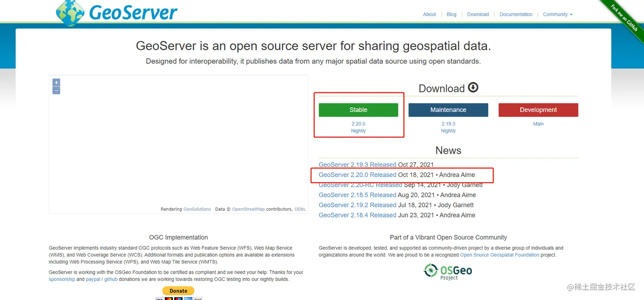Image resolution: width=644 pixels, height=300 pixels.
Task: Expand the Community dropdown menu
Action: (x=558, y=14)
